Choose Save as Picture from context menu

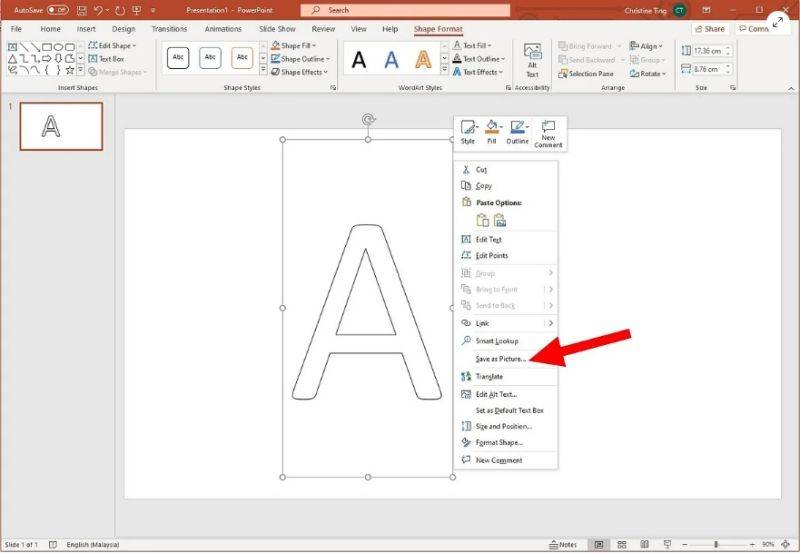506,359
